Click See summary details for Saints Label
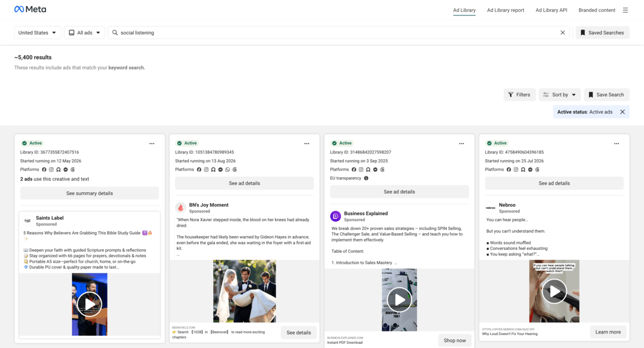This screenshot has width=644, height=348. point(90,193)
